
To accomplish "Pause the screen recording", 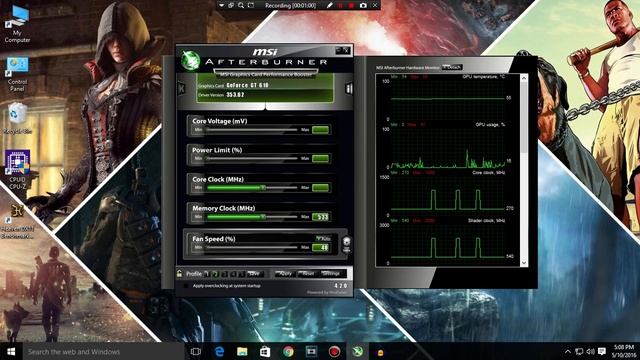I will pos(340,5).
